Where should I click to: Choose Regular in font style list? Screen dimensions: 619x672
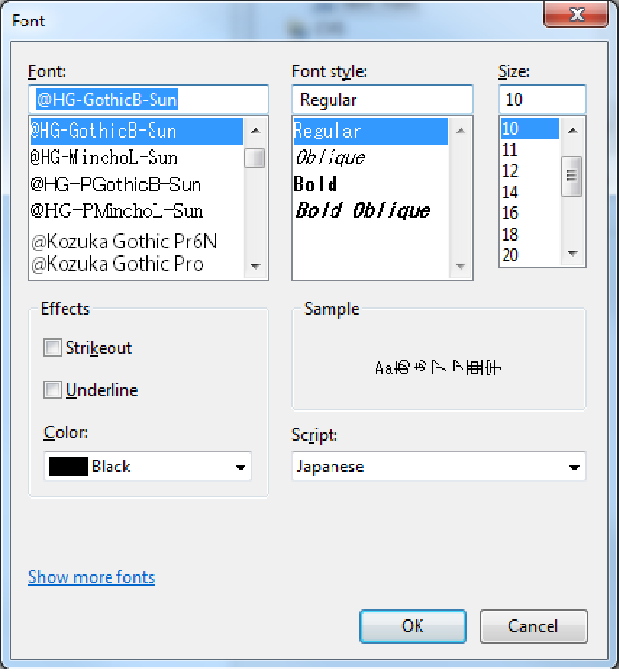click(x=371, y=131)
